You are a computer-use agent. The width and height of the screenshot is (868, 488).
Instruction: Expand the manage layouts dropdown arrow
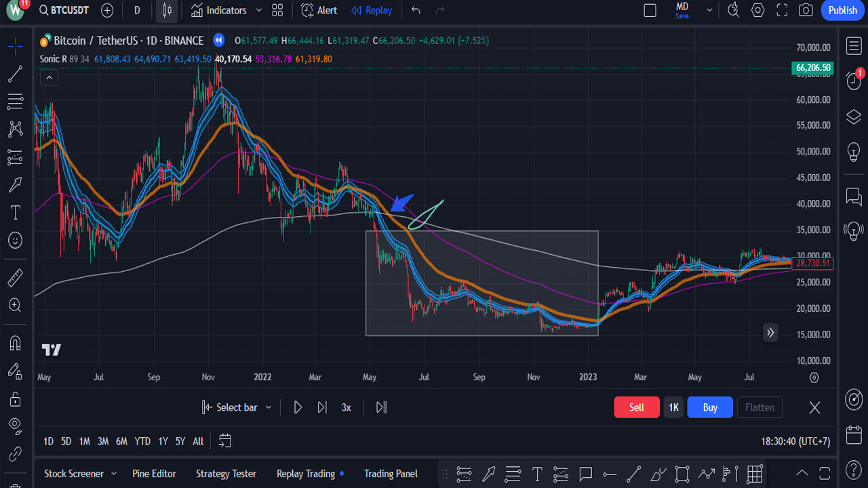point(709,10)
